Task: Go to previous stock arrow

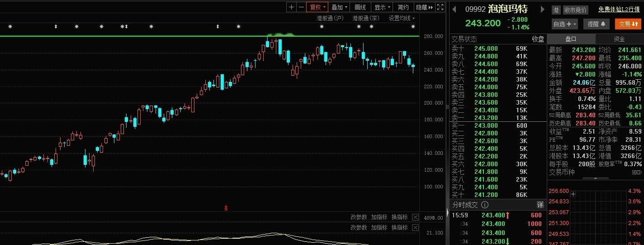Action: click(x=454, y=9)
